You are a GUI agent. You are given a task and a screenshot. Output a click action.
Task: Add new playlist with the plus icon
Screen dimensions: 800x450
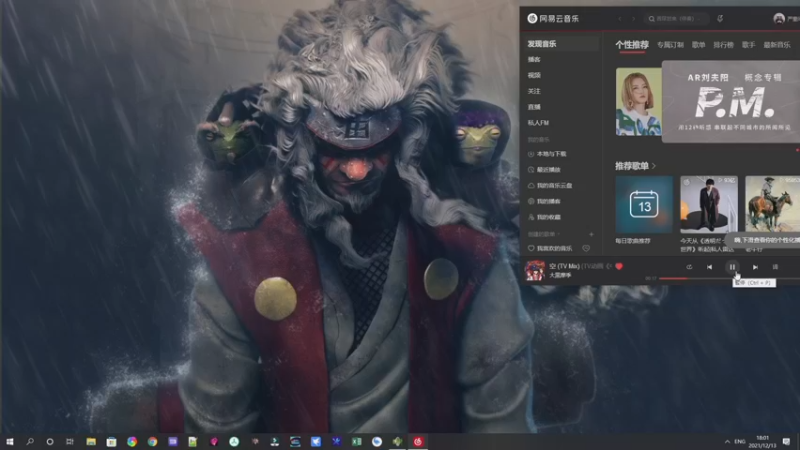[591, 234]
